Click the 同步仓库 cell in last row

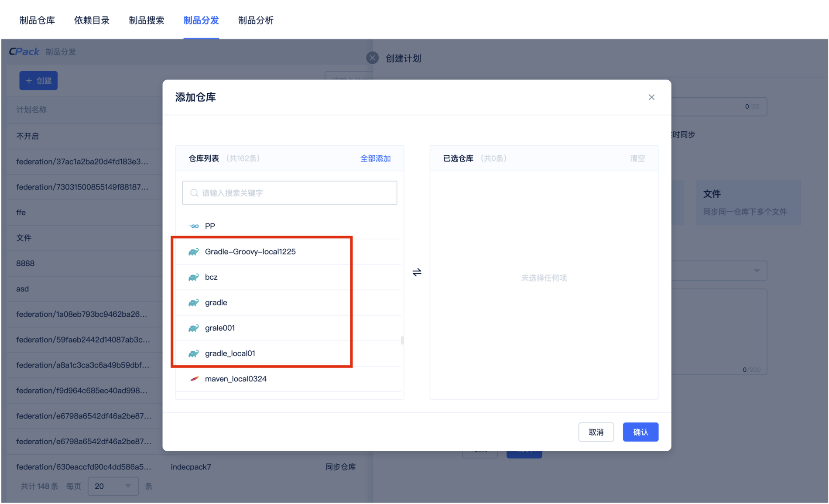[340, 467]
